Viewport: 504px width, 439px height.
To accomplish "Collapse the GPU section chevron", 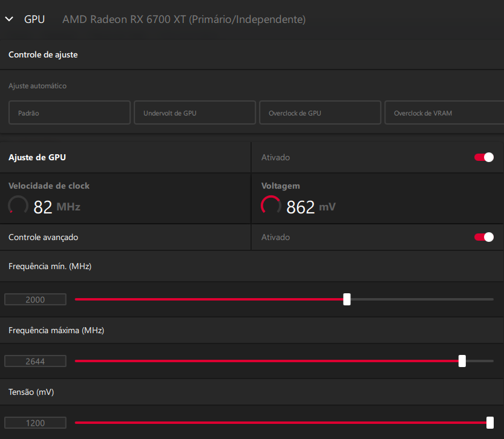I will point(9,19).
